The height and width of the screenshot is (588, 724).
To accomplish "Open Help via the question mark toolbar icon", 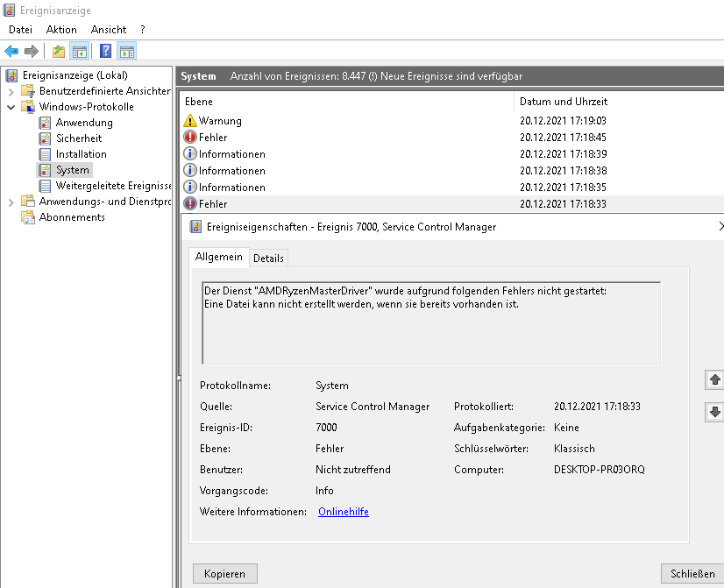I will coord(106,51).
